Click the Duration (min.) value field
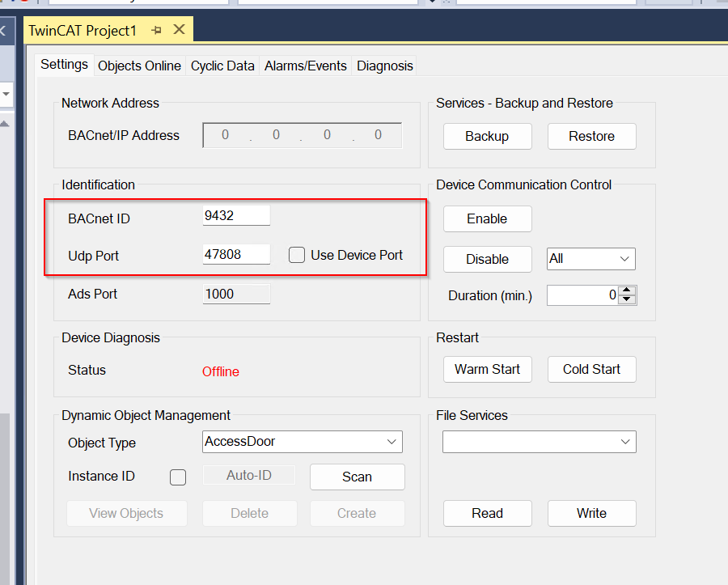 point(583,295)
